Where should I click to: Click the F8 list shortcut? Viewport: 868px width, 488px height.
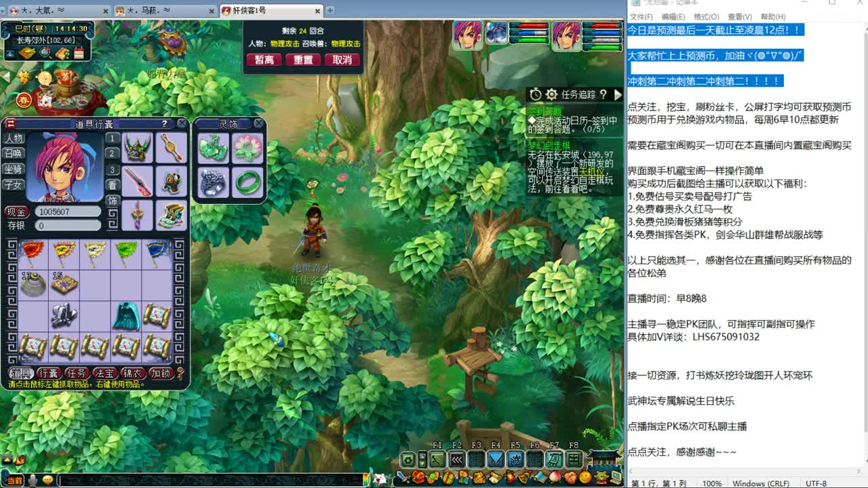coord(574,460)
